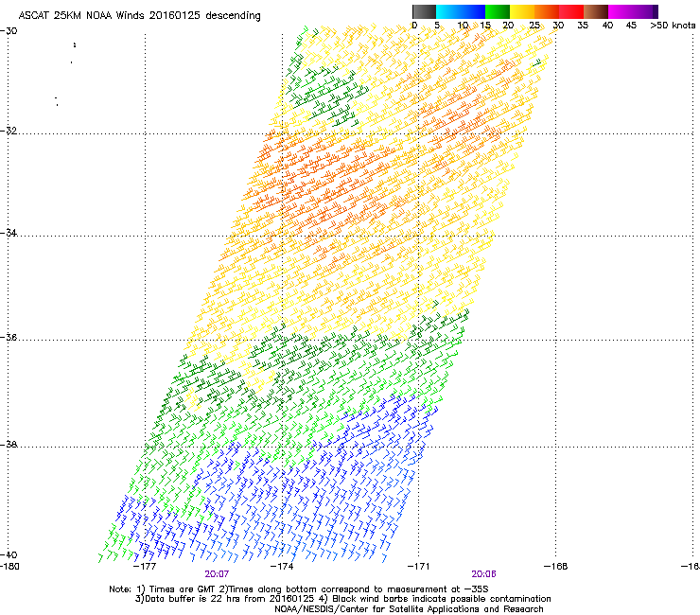700x615 pixels.
Task: Click the longitude label '-168'
Action: pyautogui.click(x=556, y=567)
